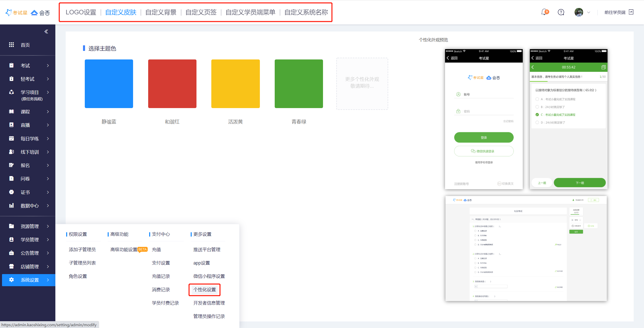Click the web exam preview thumbnail
The height and width of the screenshot is (328, 644).
point(526,248)
